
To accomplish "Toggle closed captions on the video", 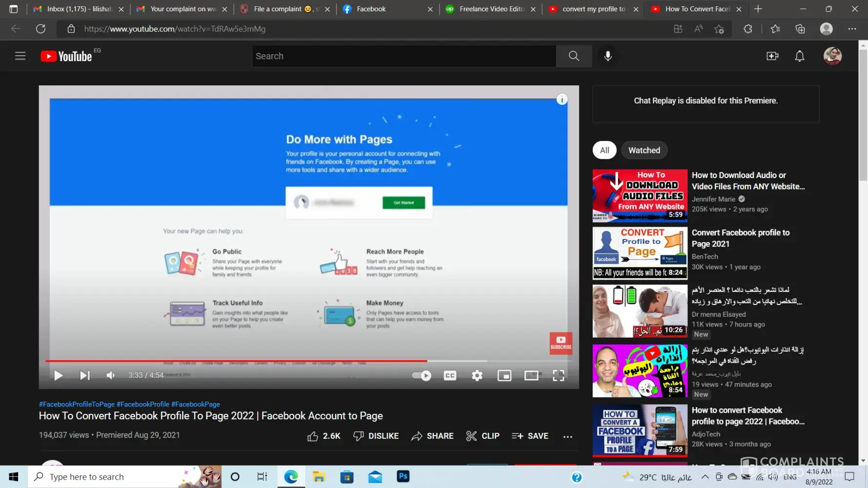I will coord(450,375).
